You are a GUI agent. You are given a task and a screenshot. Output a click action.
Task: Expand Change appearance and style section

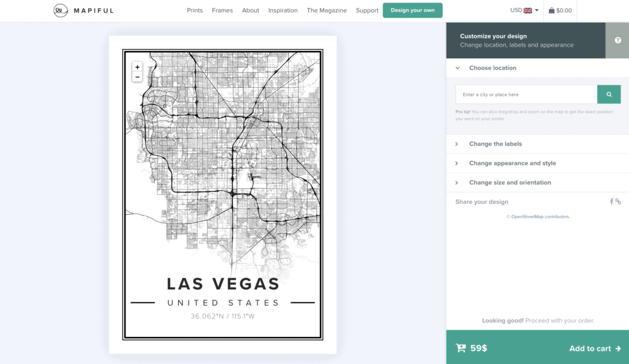[537, 163]
